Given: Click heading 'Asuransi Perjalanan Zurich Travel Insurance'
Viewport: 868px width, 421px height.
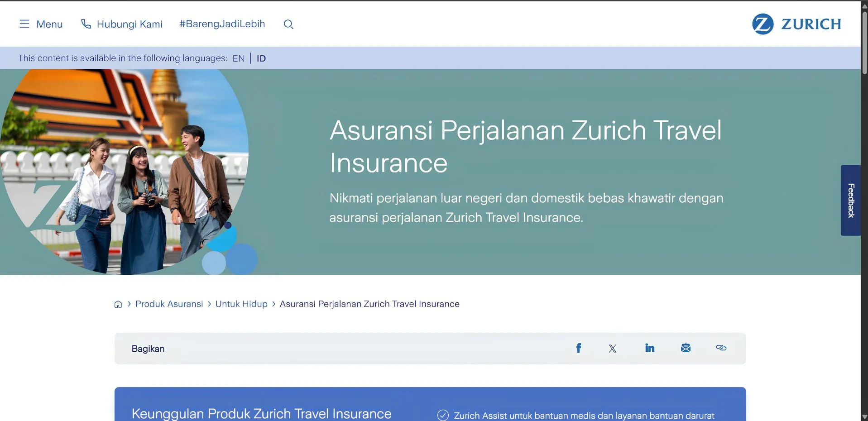Looking at the screenshot, I should point(525,147).
